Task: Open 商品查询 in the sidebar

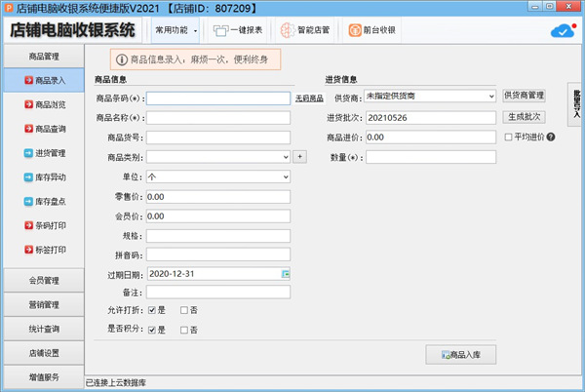Action: tap(44, 129)
